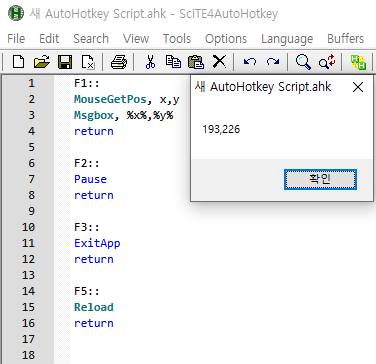Image resolution: width=376 pixels, height=364 pixels.
Task: Open the Buffers menu
Action: point(345,39)
